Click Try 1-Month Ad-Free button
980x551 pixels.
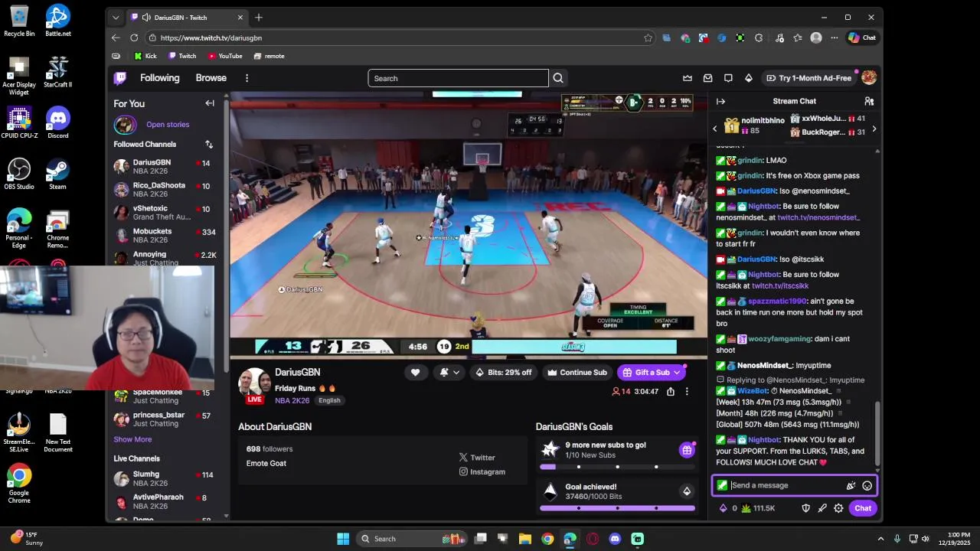point(808,78)
